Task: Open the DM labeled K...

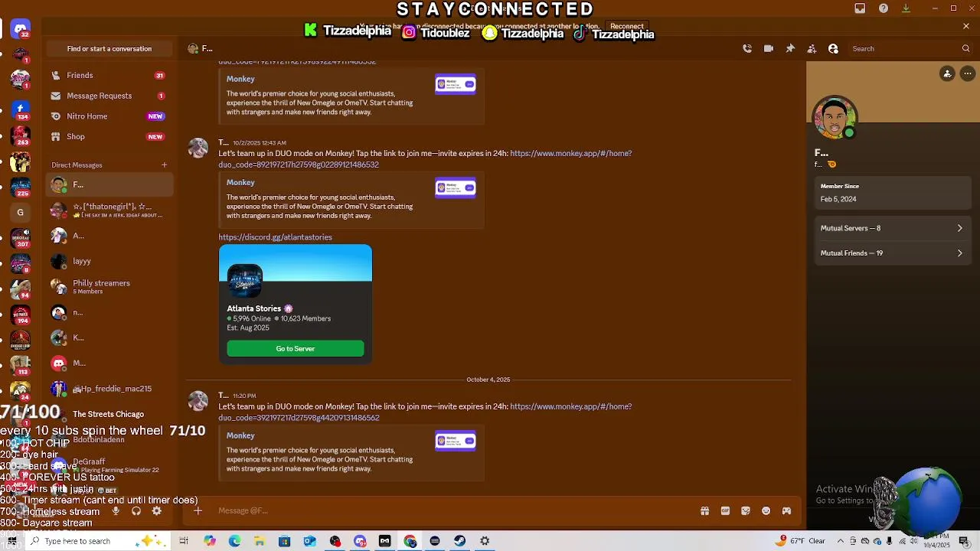Action: [x=109, y=337]
